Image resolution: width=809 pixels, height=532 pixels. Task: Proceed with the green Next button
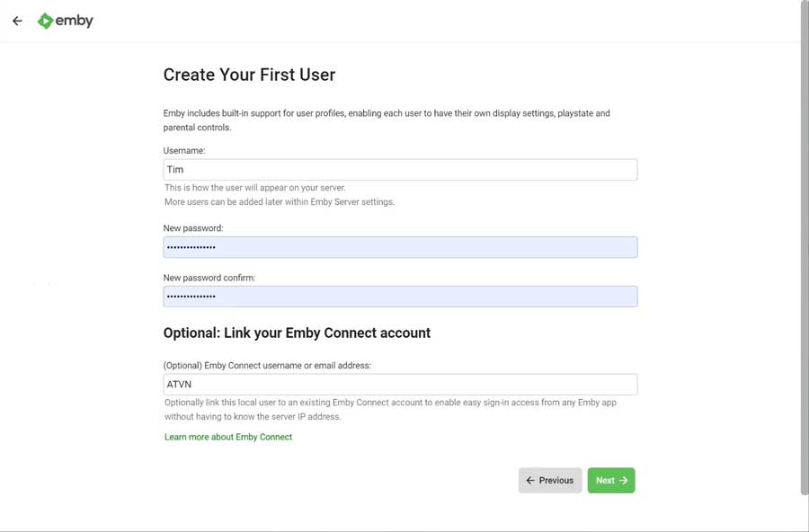click(611, 481)
